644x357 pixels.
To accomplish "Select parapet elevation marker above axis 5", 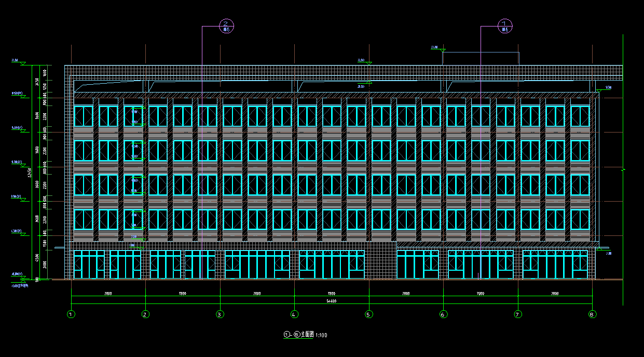I will [x=362, y=60].
